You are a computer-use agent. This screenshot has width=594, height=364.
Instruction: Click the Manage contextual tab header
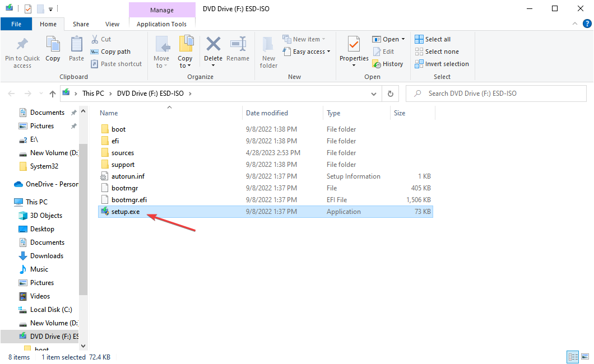pos(162,10)
